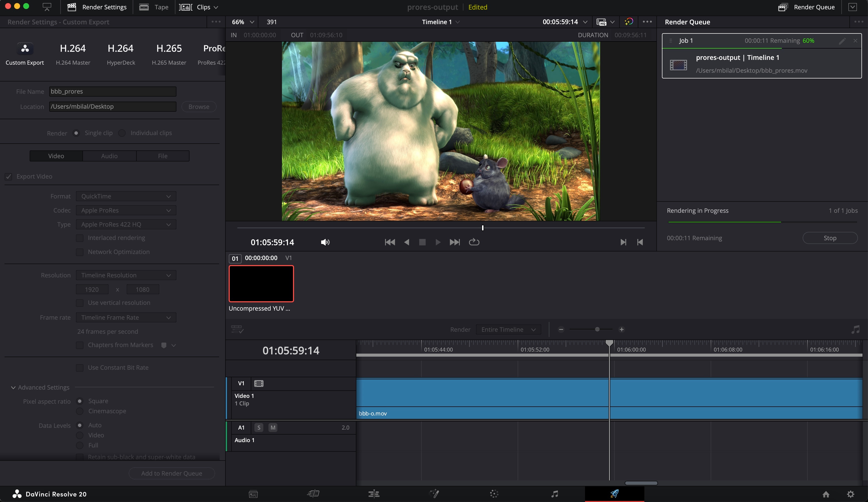Viewport: 868px width, 502px height.
Task: Open the Timeline 1 selector dropdown
Action: coord(441,22)
